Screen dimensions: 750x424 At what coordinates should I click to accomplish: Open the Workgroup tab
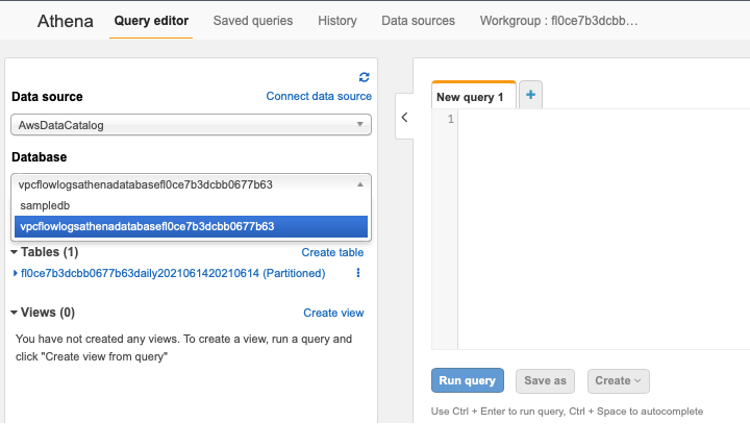tap(559, 21)
